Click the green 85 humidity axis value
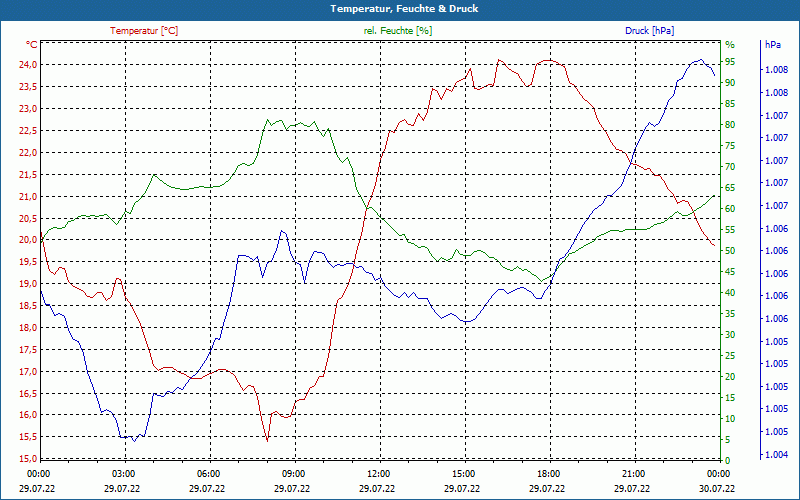Screen dimensions: 800x500 tap(730, 104)
